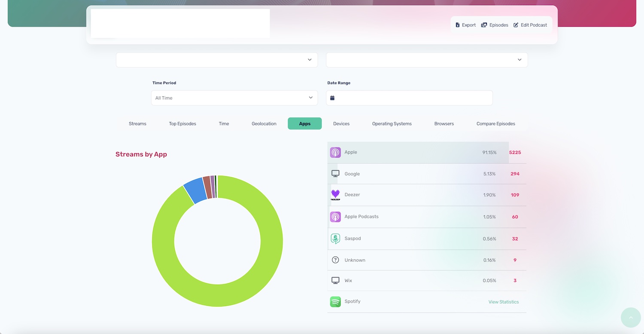644x334 pixels.
Task: Click the Spotify logo icon
Action: coord(335,302)
